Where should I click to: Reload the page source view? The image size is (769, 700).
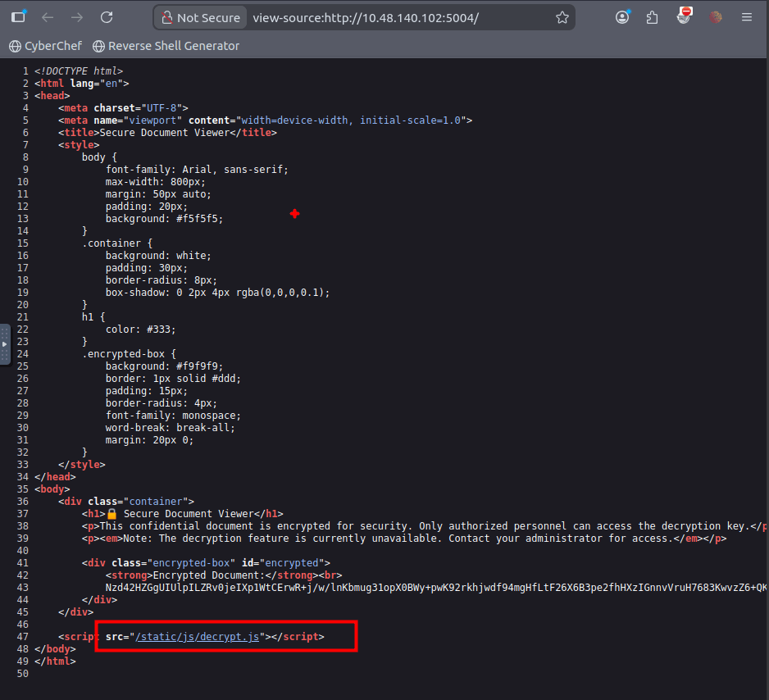107,17
